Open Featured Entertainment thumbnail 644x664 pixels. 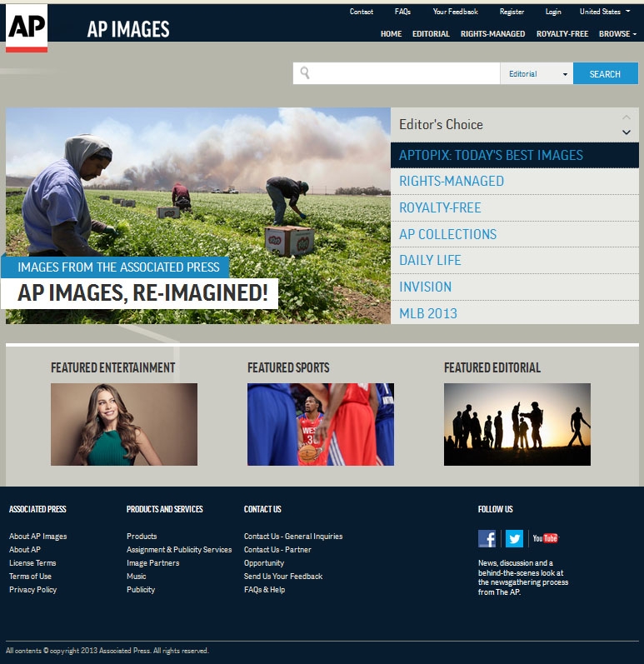tap(124, 424)
